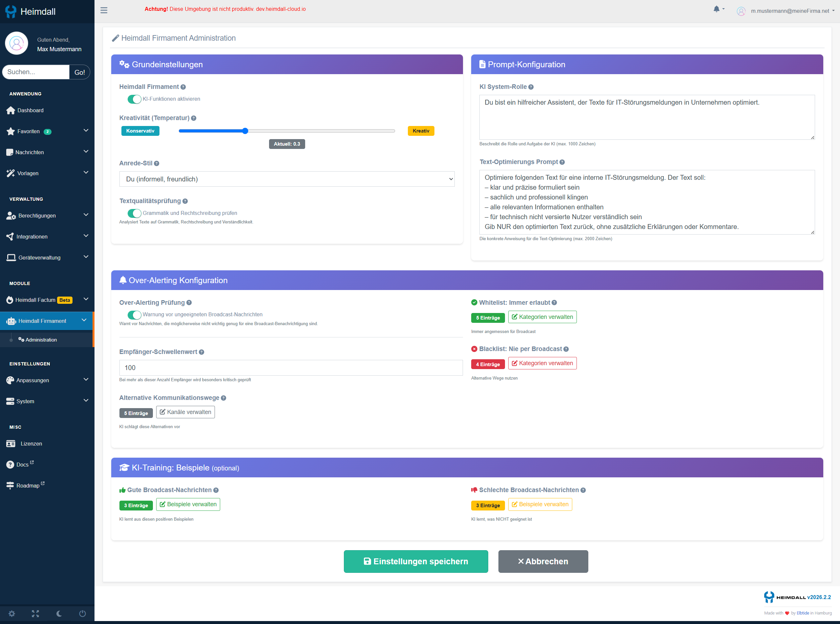The height and width of the screenshot is (624, 840).
Task: Manage good examples via green Beispiele verwalten
Action: point(188,505)
